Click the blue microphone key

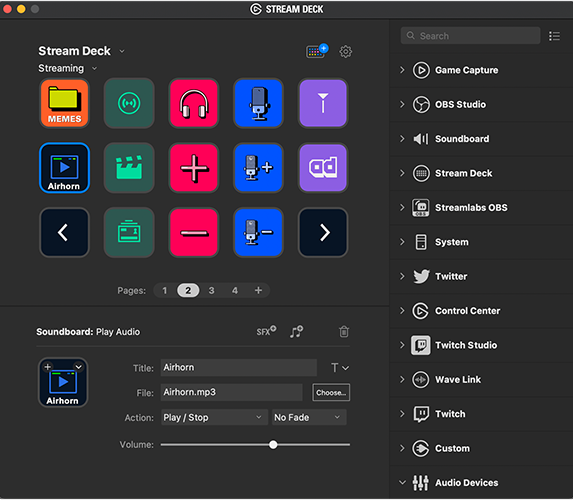(x=258, y=103)
